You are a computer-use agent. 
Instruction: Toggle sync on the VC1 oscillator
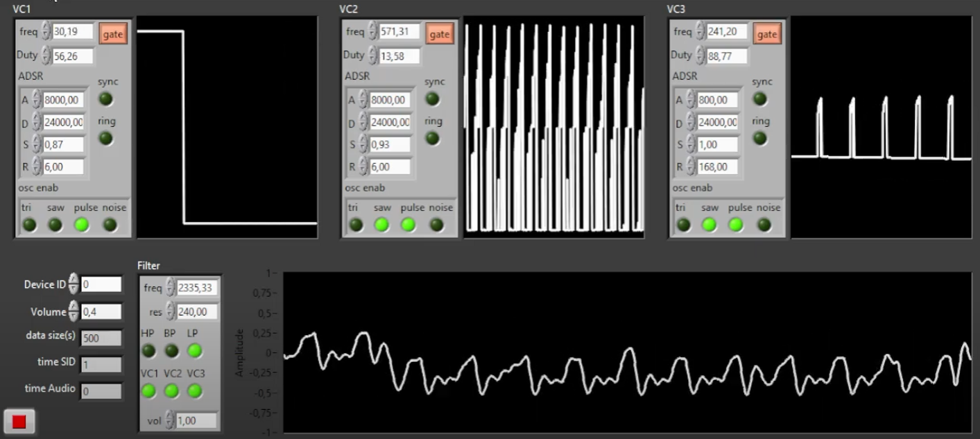[x=105, y=99]
